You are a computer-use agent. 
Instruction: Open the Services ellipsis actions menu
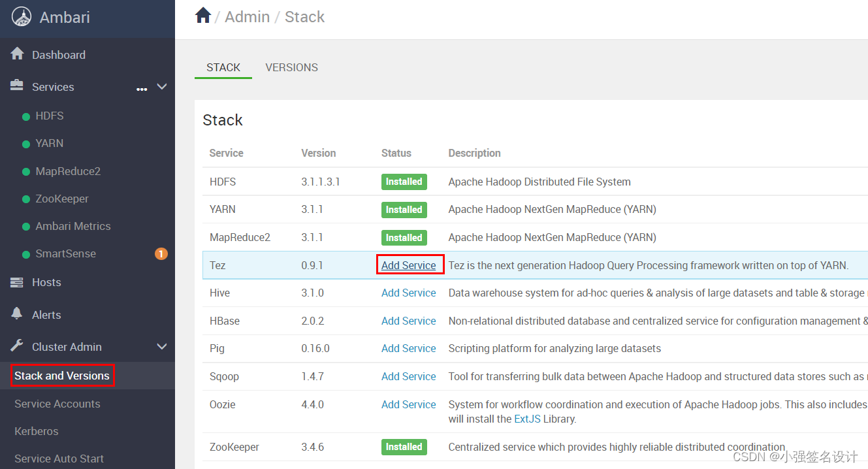pyautogui.click(x=142, y=89)
